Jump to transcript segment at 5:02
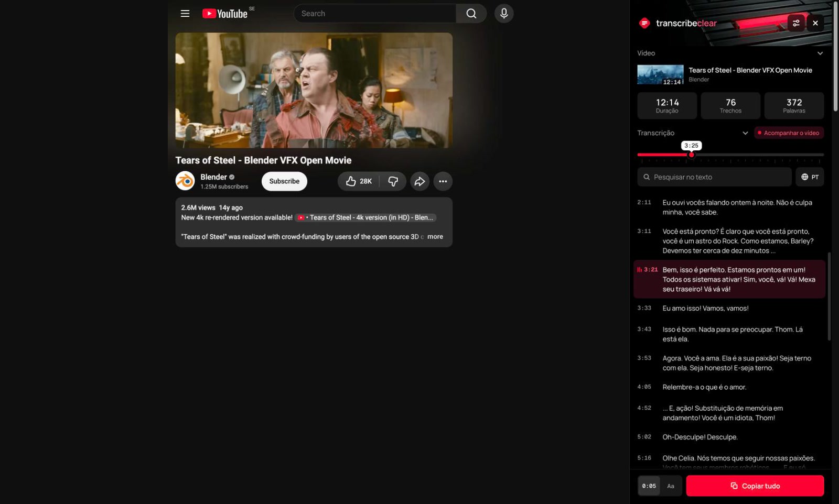The height and width of the screenshot is (504, 839). pos(729,437)
